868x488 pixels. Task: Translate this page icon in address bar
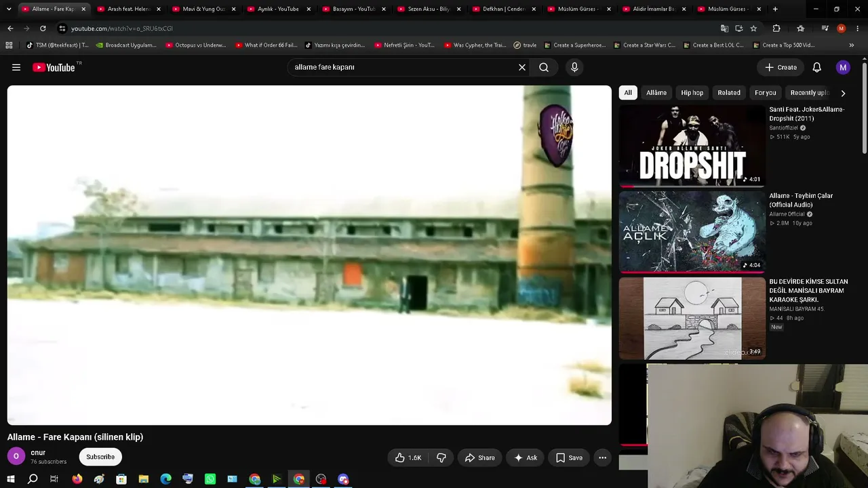point(724,28)
